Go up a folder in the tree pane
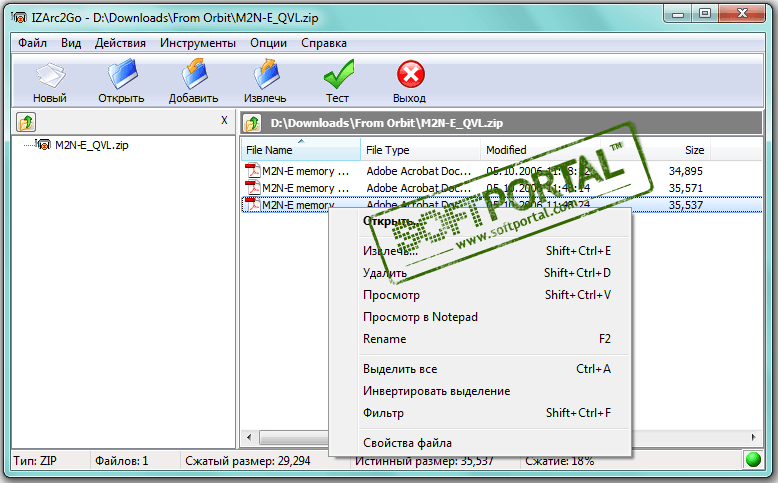 [x=26, y=122]
